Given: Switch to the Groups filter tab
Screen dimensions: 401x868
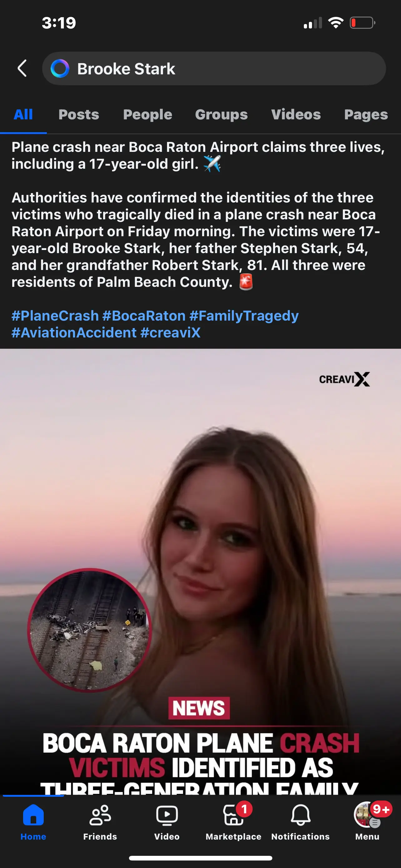Looking at the screenshot, I should (x=221, y=115).
